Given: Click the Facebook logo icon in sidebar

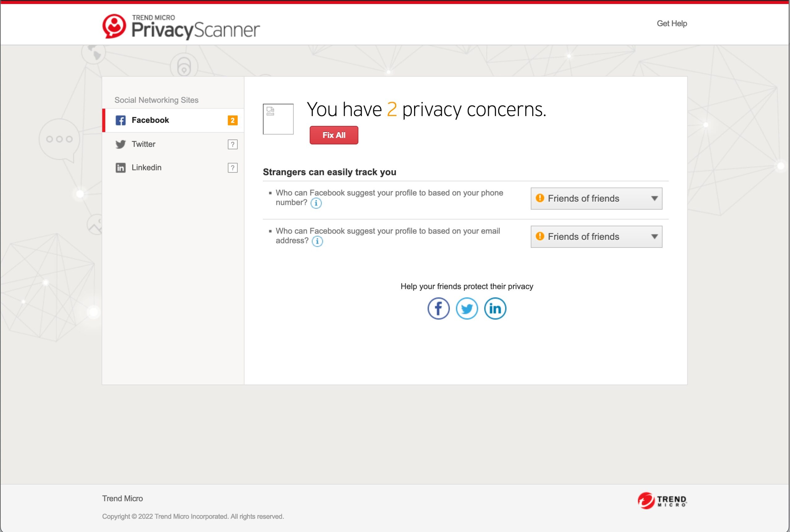Looking at the screenshot, I should 120,120.
